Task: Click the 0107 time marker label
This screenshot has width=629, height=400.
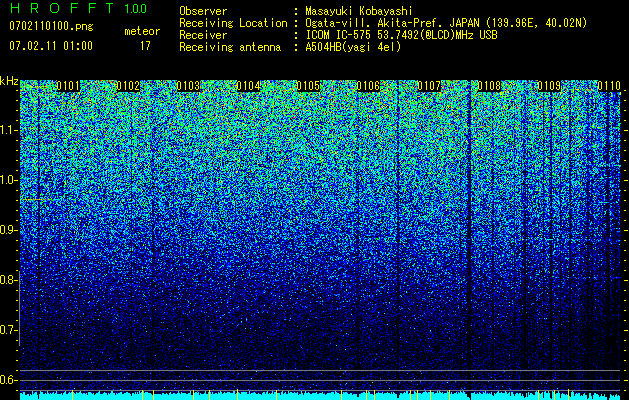Action: click(429, 86)
